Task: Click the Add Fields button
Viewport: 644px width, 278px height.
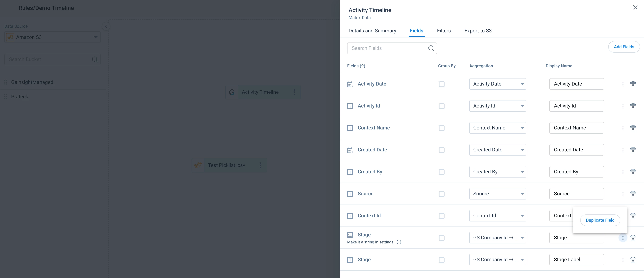Action: (x=624, y=47)
